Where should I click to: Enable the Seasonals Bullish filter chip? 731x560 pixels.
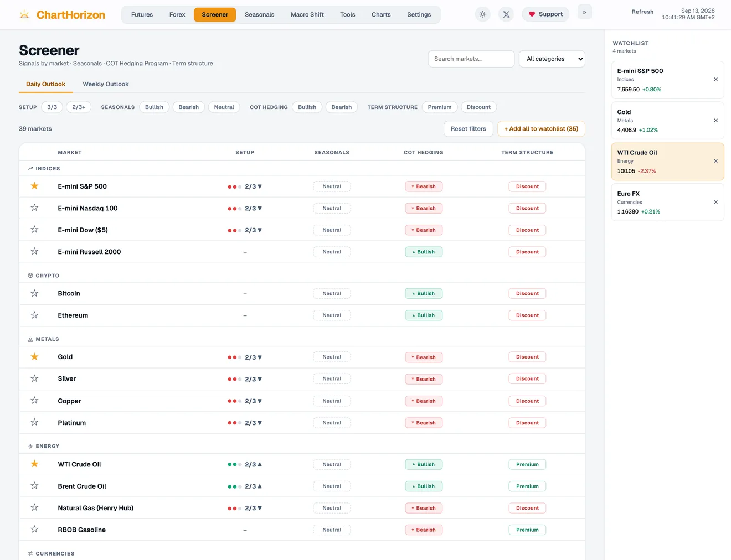pos(154,107)
